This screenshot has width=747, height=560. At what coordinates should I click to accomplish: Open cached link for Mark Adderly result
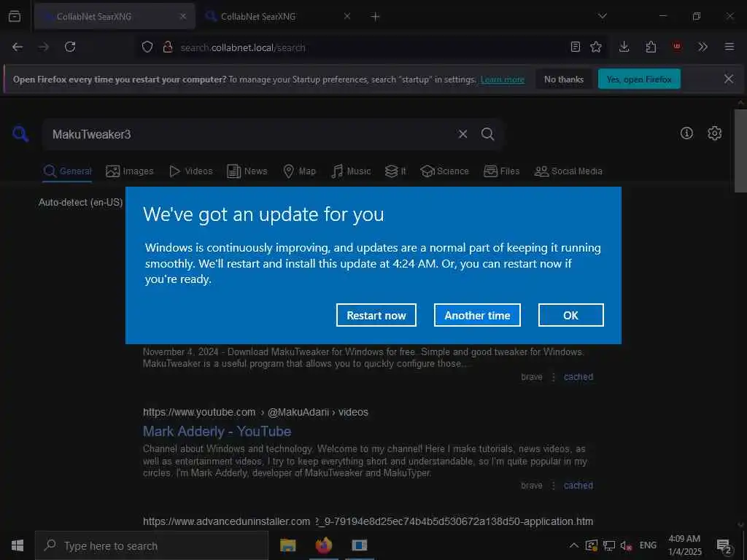pos(578,486)
